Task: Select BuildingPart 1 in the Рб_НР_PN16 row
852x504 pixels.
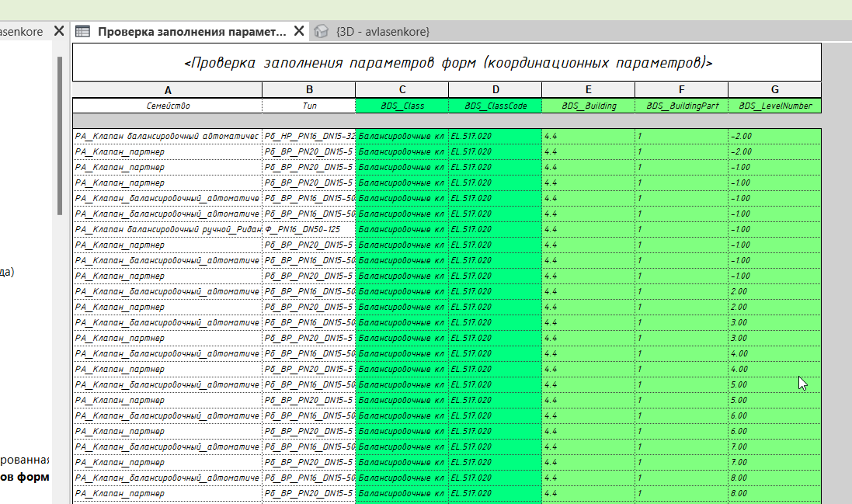Action: coord(681,137)
